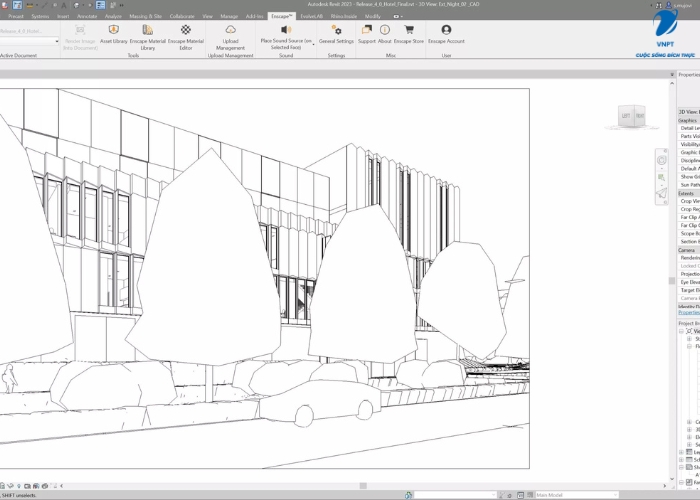Switch to the Insert ribbon tab
This screenshot has width=700, height=500.
[63, 16]
